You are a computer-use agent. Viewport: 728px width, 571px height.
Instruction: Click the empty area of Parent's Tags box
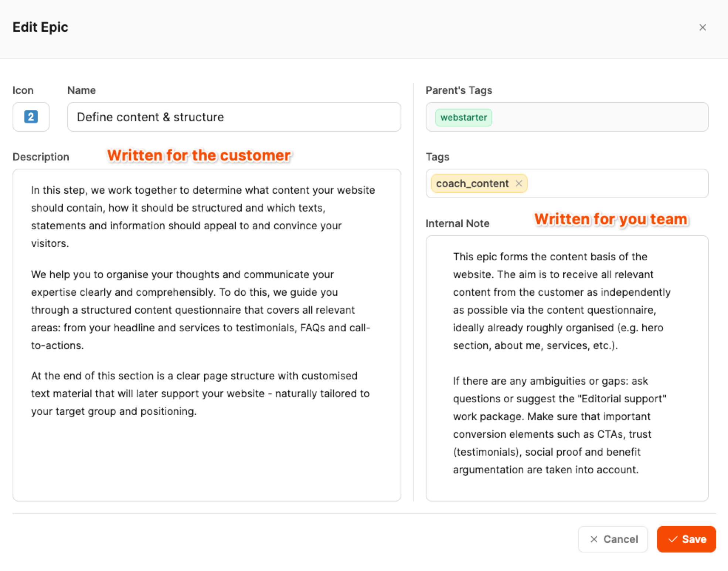point(599,117)
